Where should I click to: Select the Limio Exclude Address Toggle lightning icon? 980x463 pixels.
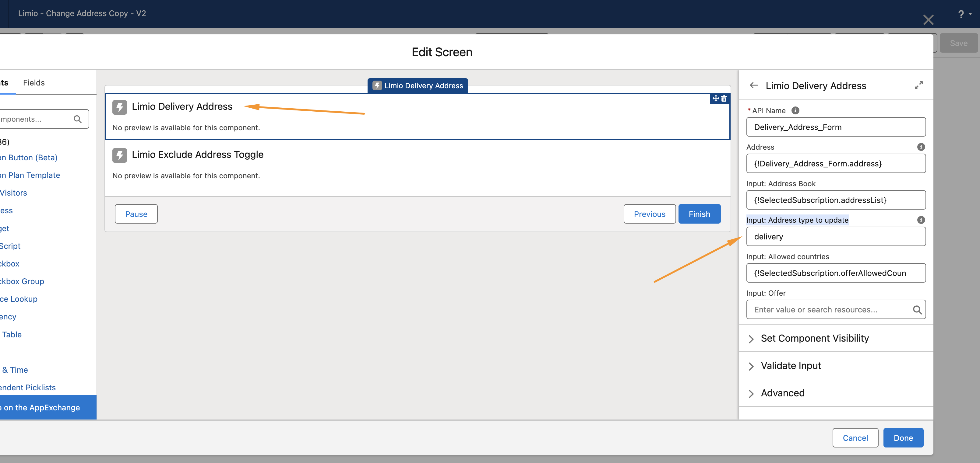[x=119, y=155]
